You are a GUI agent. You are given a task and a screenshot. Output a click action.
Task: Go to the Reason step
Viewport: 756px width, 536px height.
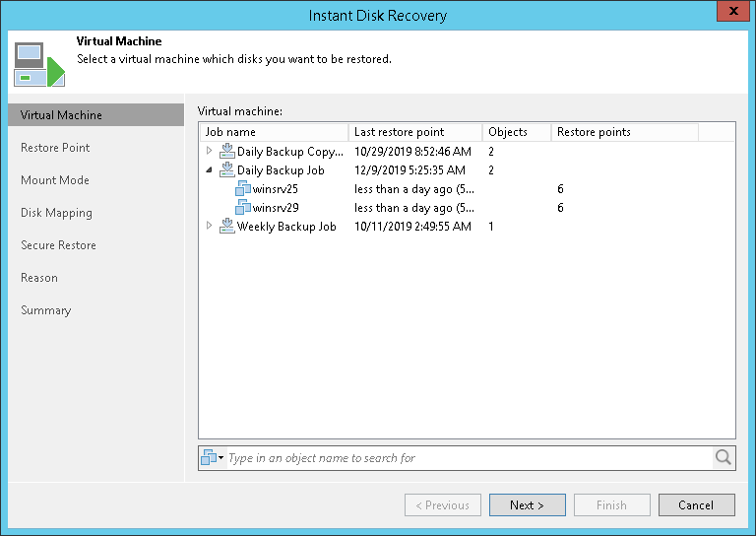[39, 278]
